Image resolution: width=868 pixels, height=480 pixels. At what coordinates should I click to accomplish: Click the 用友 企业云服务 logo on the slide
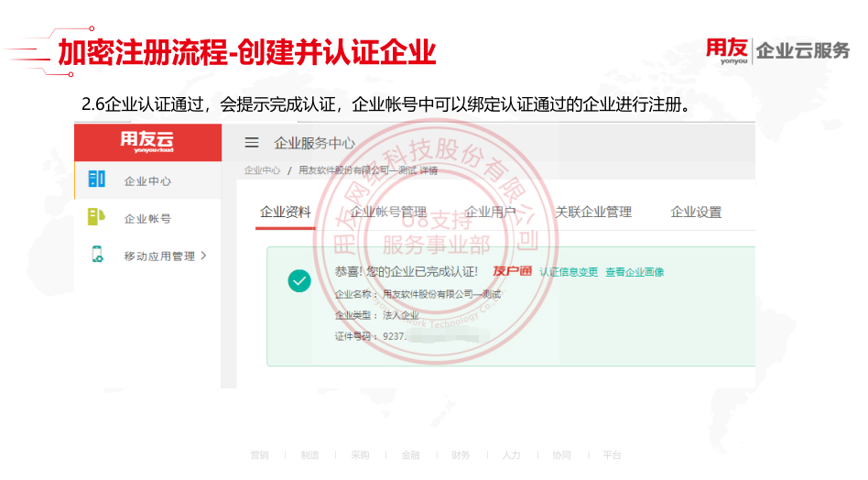[777, 51]
